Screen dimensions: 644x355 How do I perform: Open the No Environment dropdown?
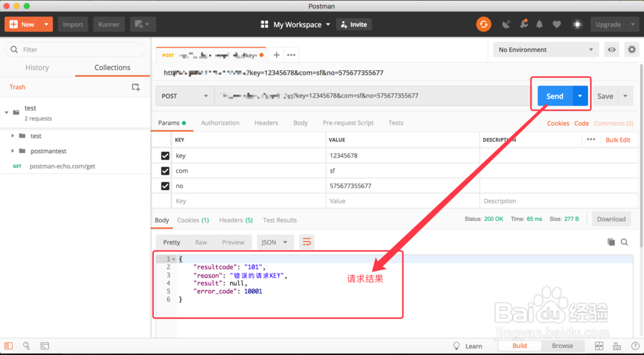pos(546,50)
